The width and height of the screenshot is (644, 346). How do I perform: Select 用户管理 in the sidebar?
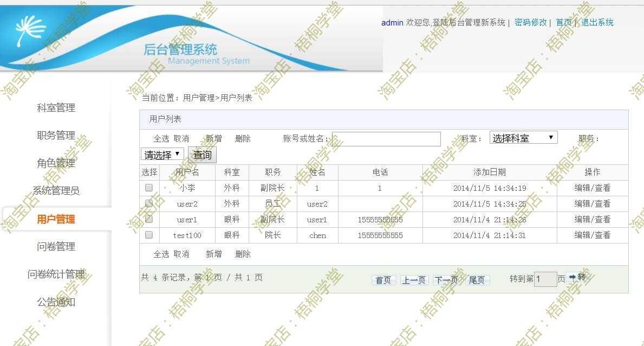[x=56, y=219]
